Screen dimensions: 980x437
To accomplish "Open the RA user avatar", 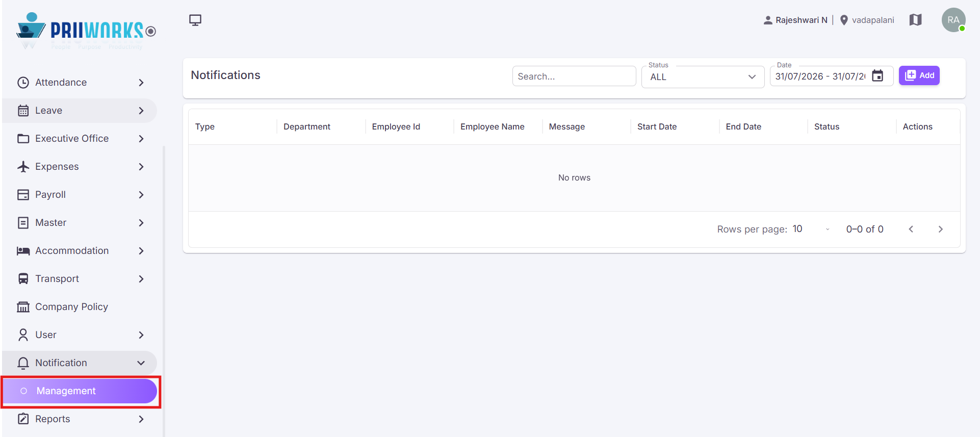I will tap(953, 20).
